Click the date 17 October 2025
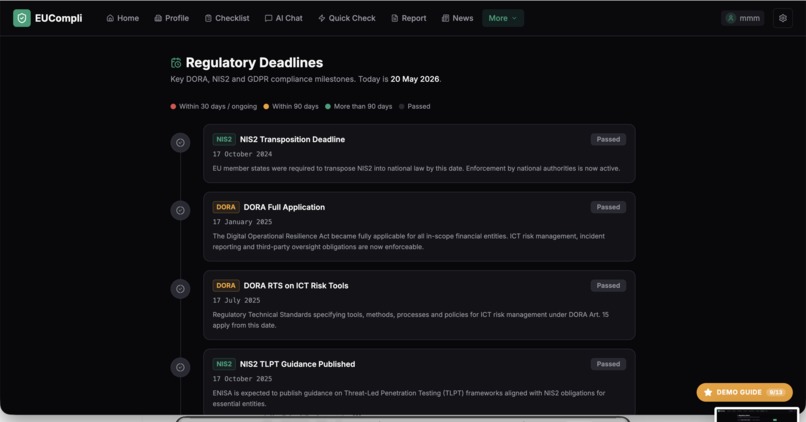The width and height of the screenshot is (806, 422). [x=242, y=379]
